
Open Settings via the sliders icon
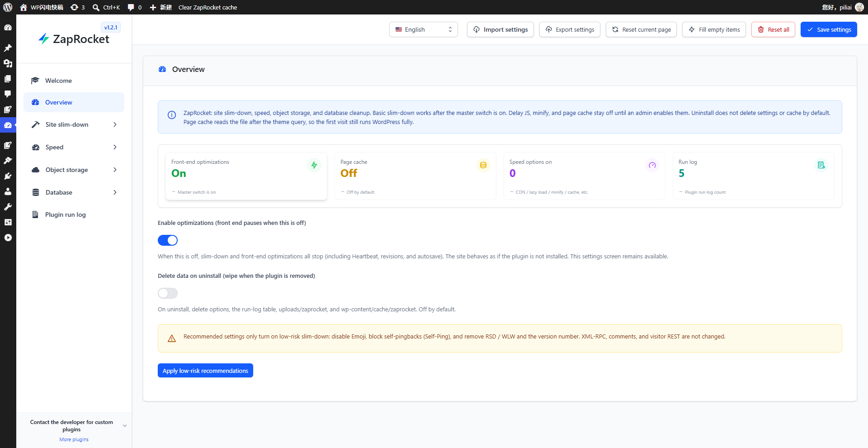[x=8, y=222]
